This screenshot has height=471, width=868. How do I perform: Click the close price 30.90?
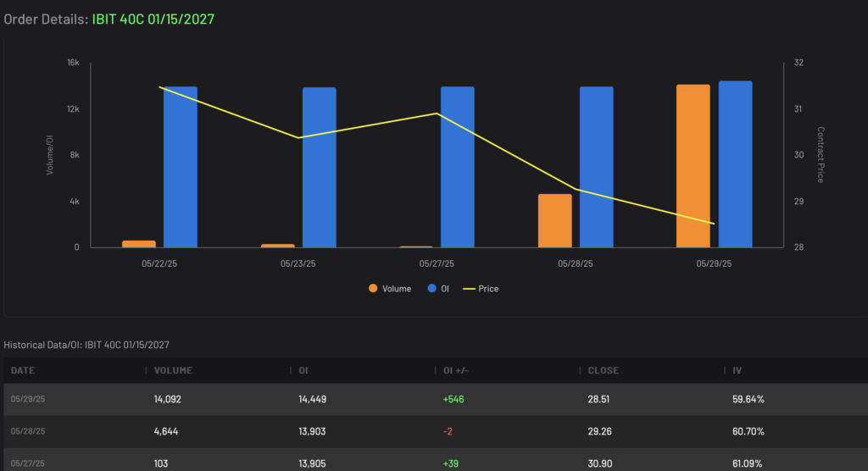click(599, 463)
